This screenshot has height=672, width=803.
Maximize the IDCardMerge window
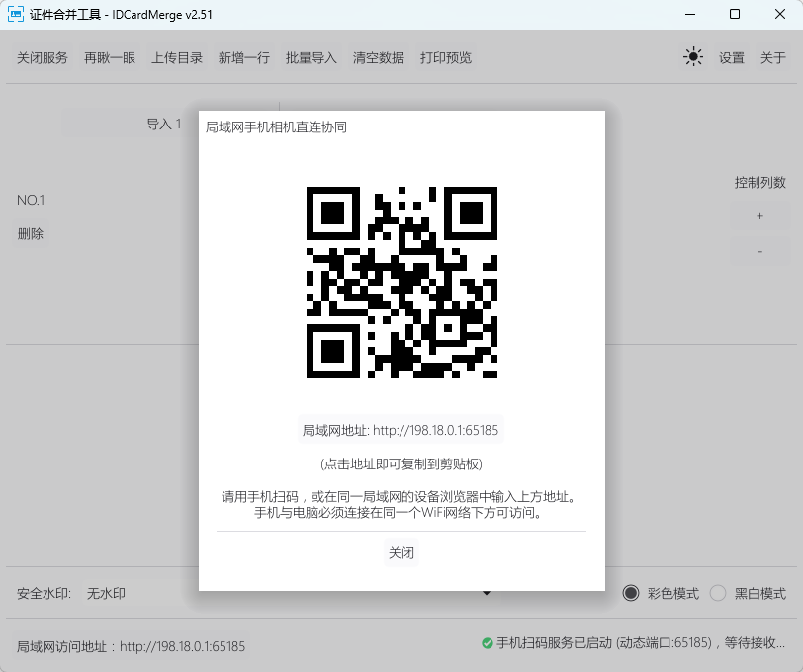pyautogui.click(x=735, y=15)
